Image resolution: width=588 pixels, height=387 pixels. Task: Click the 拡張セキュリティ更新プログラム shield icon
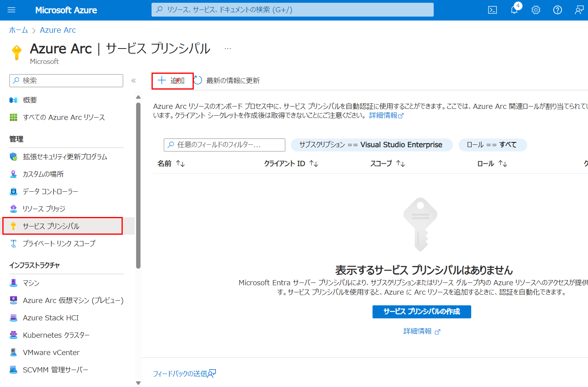(x=13, y=157)
